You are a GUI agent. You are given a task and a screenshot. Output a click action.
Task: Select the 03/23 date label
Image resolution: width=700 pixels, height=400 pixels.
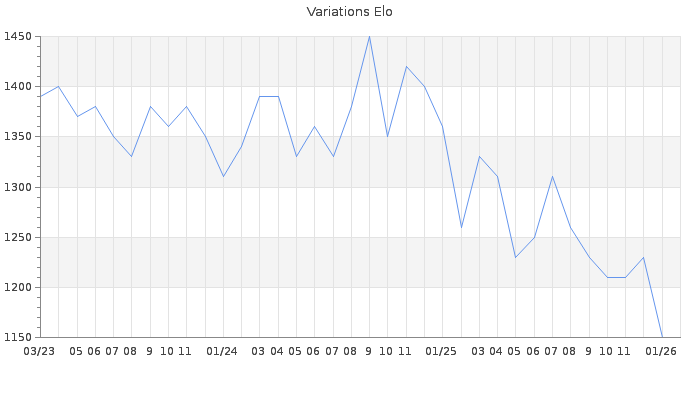(39, 351)
